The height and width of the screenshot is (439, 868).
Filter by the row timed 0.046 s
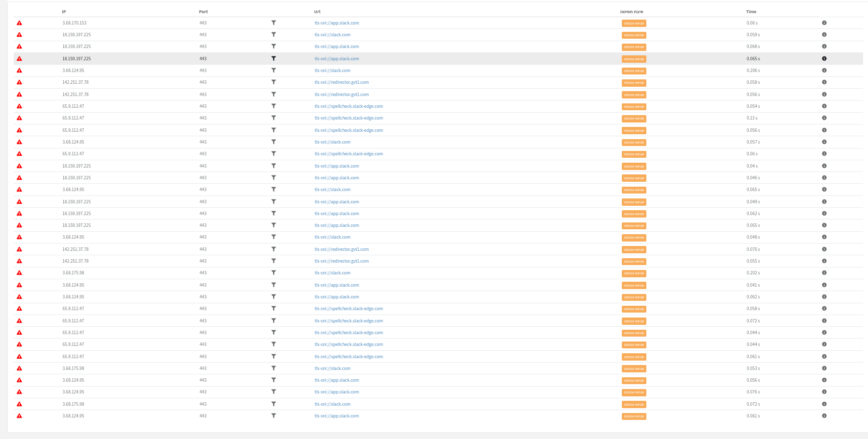[274, 178]
